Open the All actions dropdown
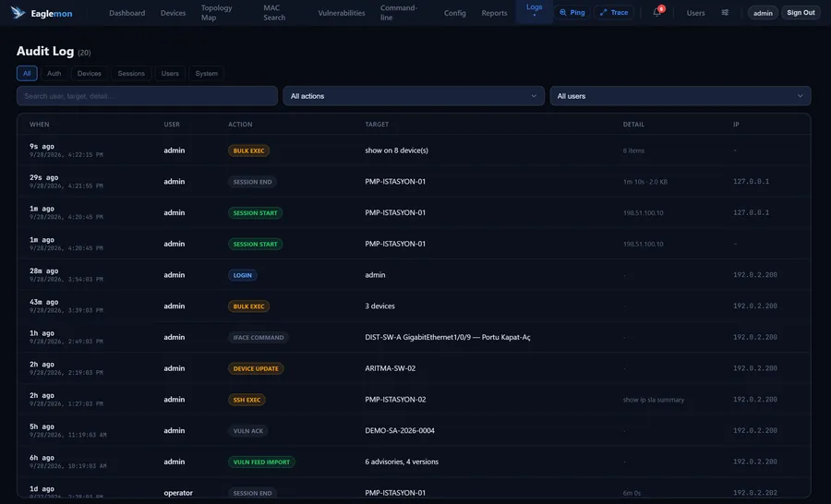831x504 pixels. (414, 96)
